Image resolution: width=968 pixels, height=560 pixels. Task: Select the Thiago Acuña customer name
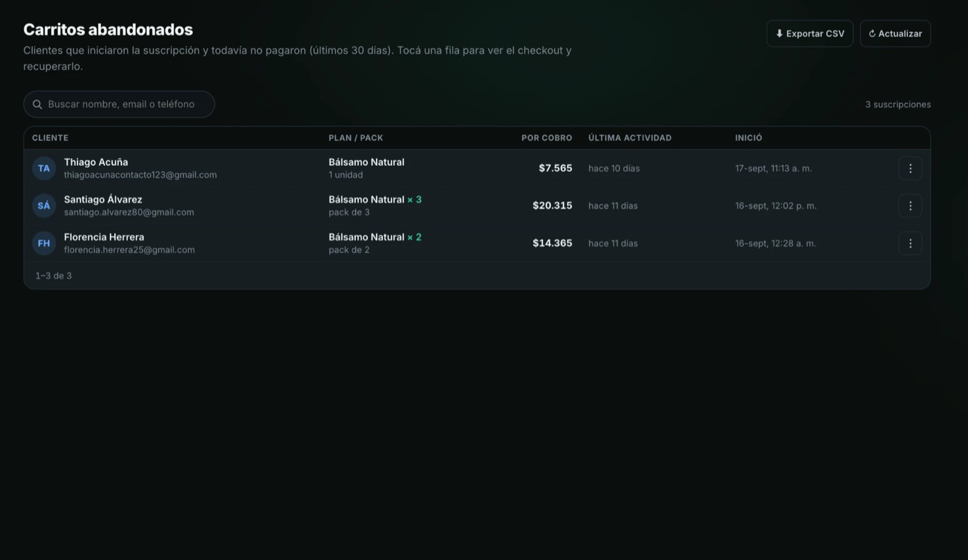96,162
